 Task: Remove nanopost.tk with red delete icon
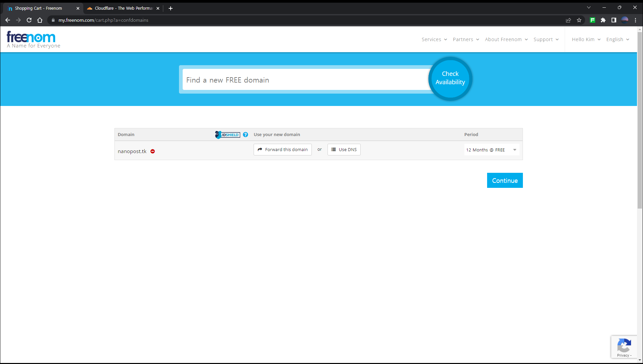153,151
